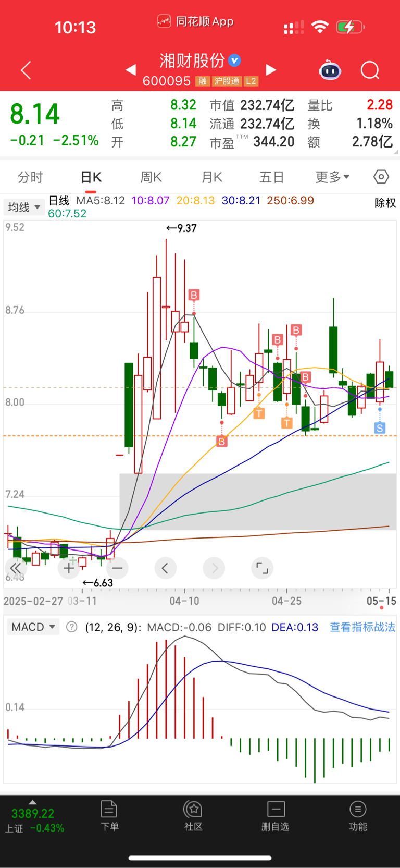Zoom in the K-line chart with plus

pyautogui.click(x=69, y=568)
